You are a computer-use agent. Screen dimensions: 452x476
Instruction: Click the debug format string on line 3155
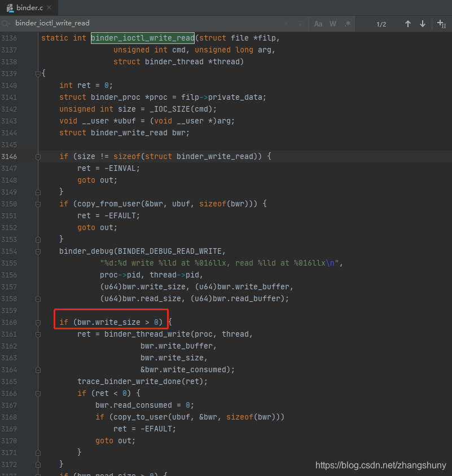[x=220, y=263]
